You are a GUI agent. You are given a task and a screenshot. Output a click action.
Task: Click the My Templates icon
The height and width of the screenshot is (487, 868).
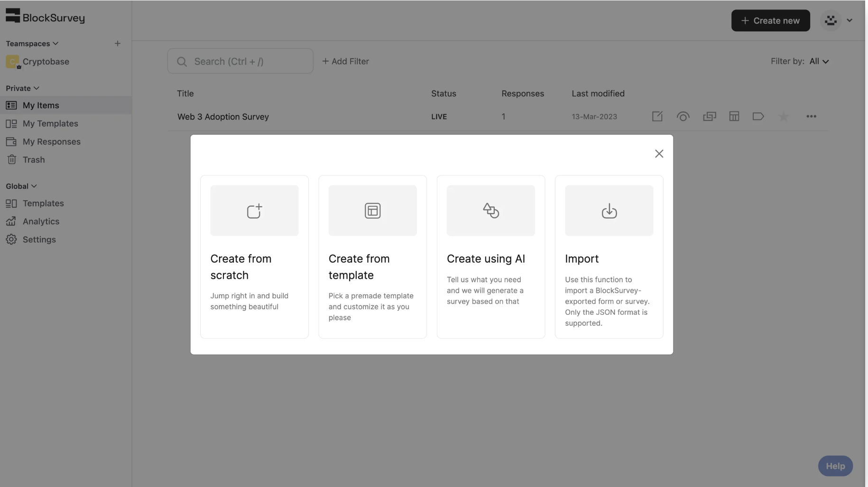[11, 123]
